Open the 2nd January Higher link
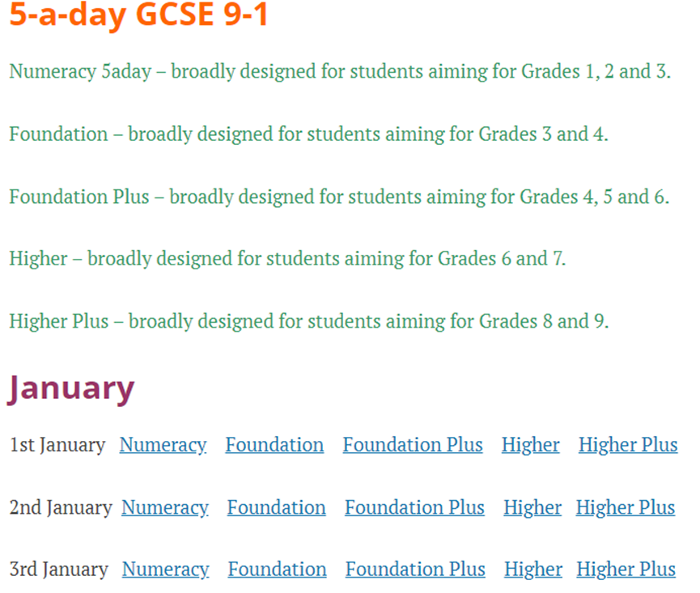The image size is (700, 593). click(x=532, y=508)
